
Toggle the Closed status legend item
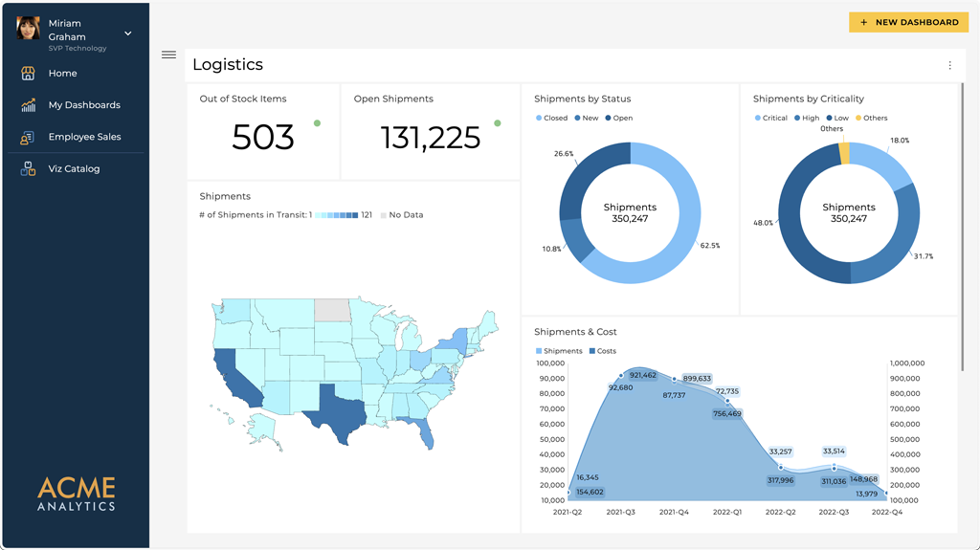coord(551,119)
